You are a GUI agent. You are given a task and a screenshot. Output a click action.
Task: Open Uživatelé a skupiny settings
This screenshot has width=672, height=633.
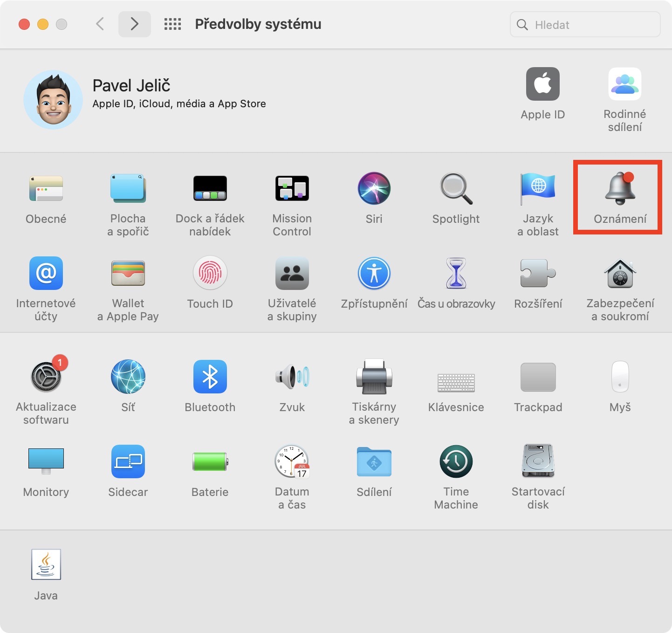pos(292,273)
